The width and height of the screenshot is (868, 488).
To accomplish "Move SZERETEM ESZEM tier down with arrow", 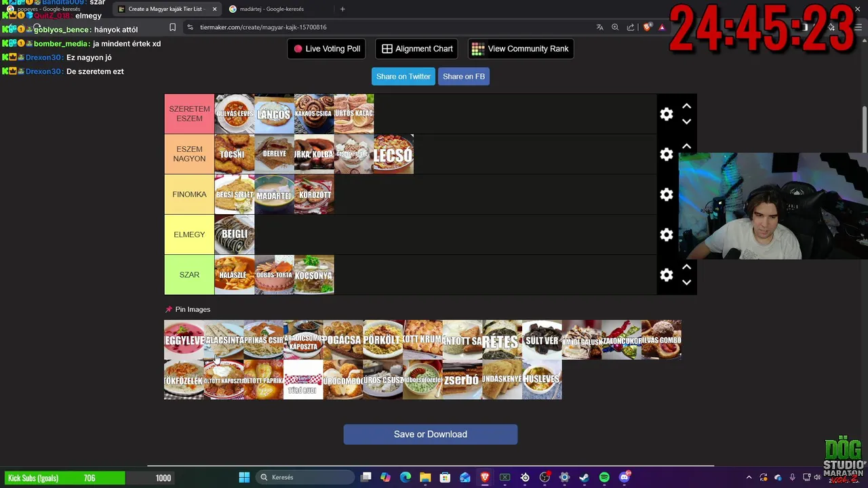I will point(686,122).
